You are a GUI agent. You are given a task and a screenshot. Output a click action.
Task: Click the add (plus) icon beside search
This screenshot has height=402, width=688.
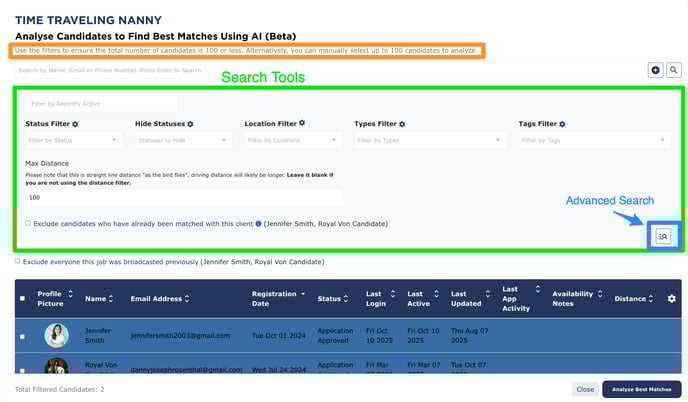(656, 70)
